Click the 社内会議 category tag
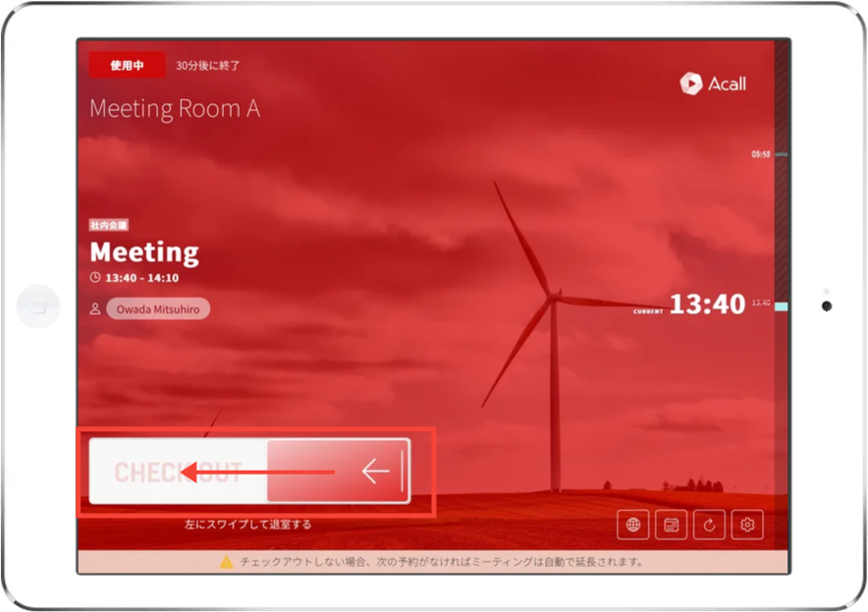The width and height of the screenshot is (868, 612). click(x=109, y=225)
